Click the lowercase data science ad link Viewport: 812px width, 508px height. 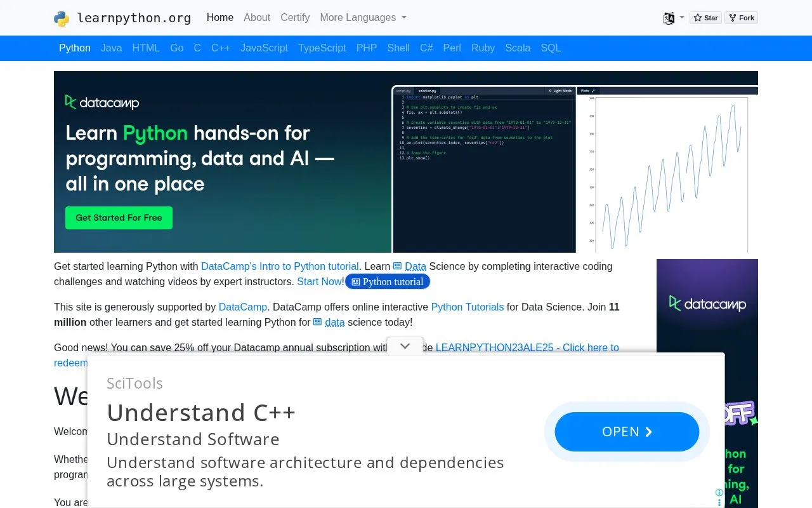point(329,322)
